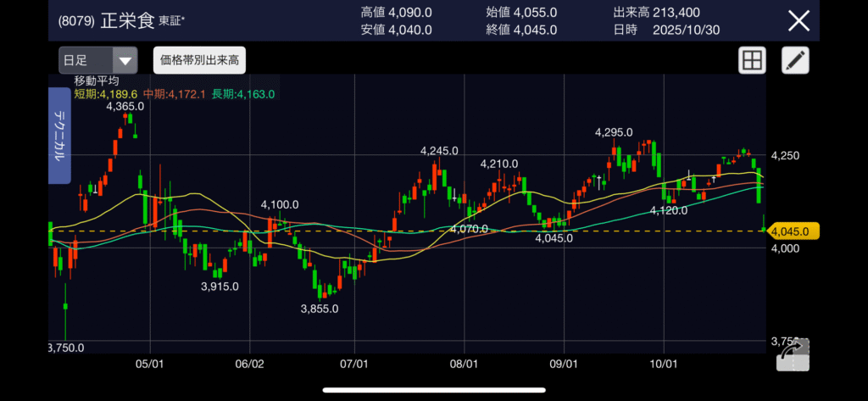
Task: Tap the home indicator bar at the bottom
Action: click(x=433, y=391)
